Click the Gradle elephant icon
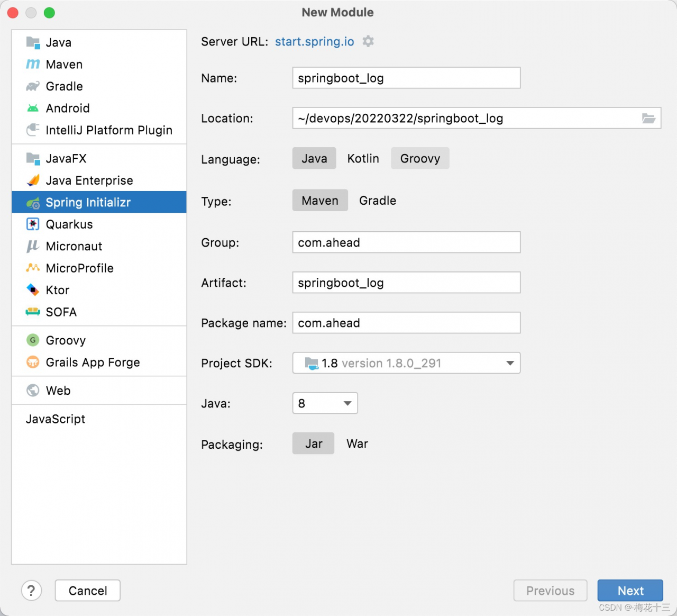677x616 pixels. click(33, 86)
